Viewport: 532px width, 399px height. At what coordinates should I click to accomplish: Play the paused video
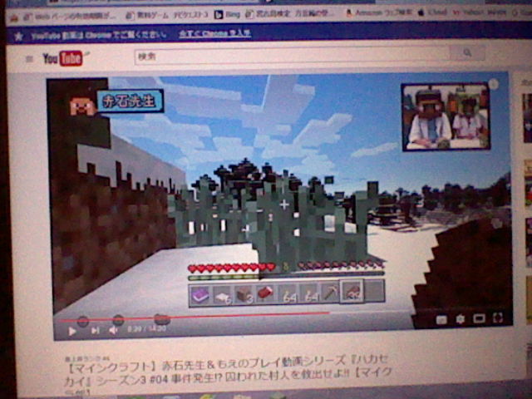[71, 331]
